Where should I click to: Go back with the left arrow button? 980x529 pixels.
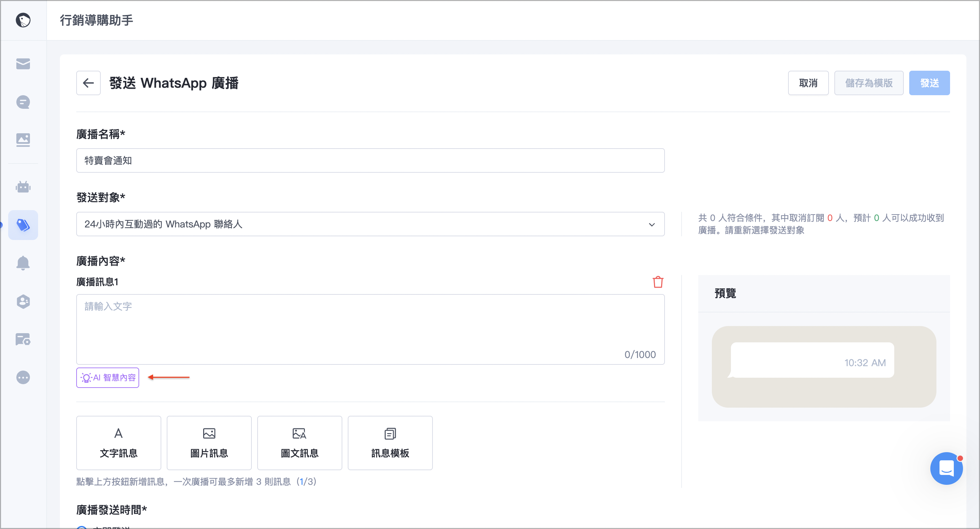click(88, 83)
